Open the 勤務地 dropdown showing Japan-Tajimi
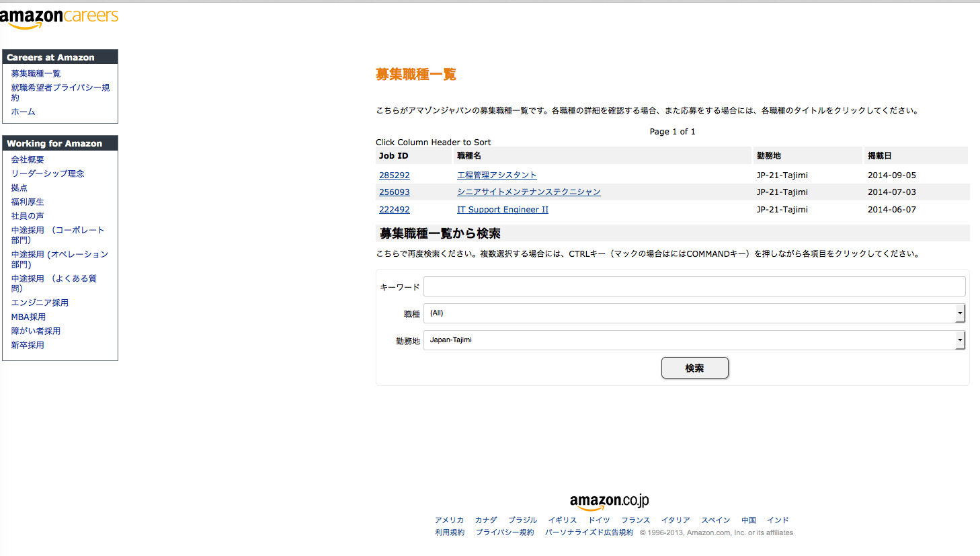Screen dimensions: 980x556 [x=694, y=340]
